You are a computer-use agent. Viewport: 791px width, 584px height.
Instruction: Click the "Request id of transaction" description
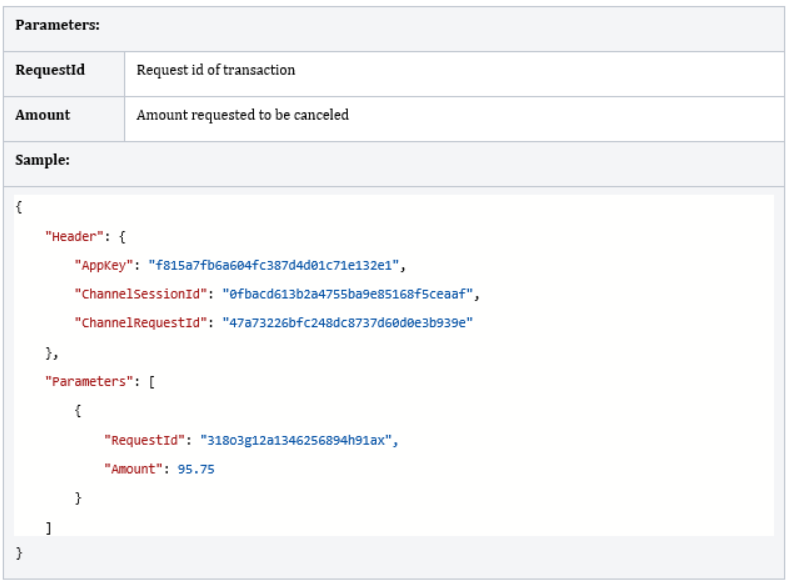pyautogui.click(x=215, y=70)
